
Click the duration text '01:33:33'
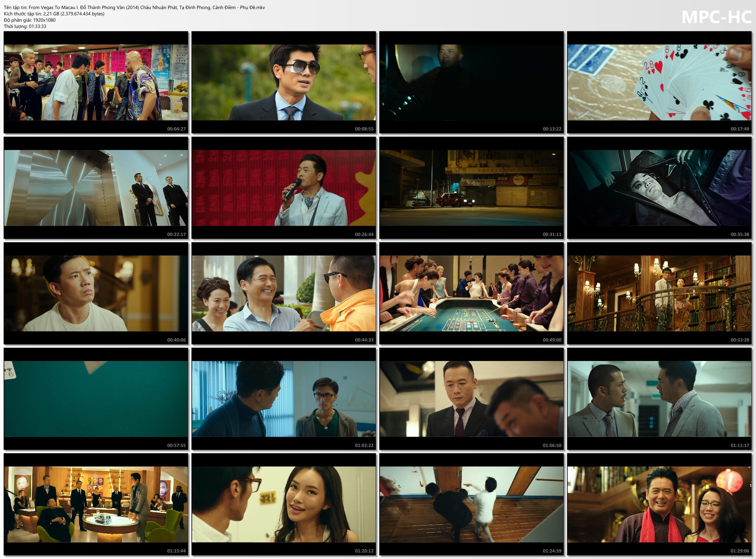(37, 26)
